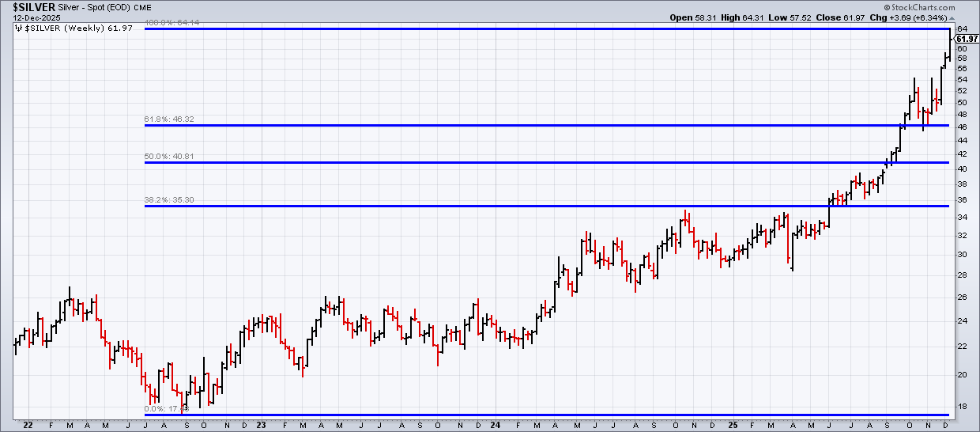Select the 50.0%: 40.81 Fibonacci level label
This screenshot has width=980, height=432.
[x=169, y=157]
